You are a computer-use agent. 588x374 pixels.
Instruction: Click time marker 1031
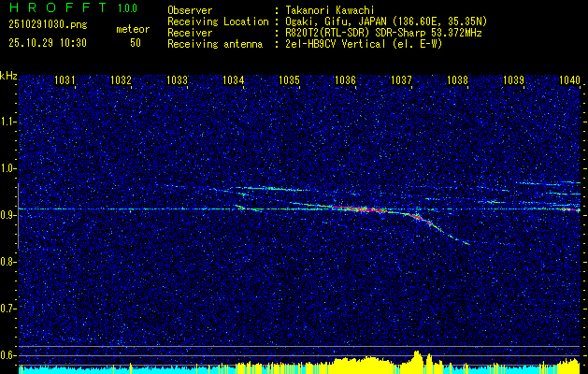65,79
